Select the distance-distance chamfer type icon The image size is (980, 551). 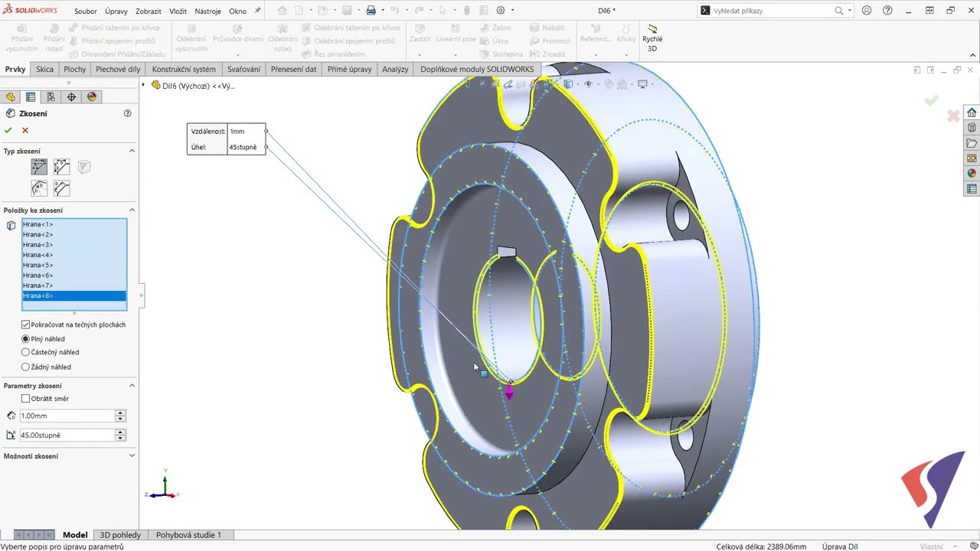[62, 167]
